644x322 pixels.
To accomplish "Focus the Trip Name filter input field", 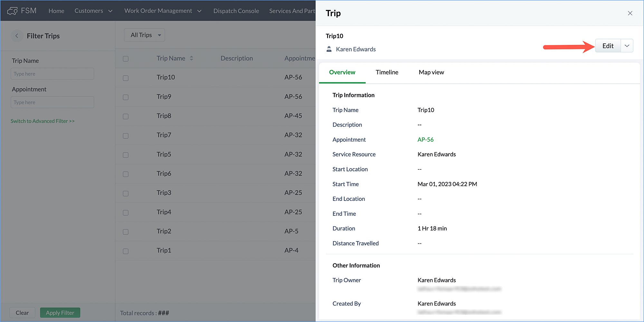I will (x=52, y=74).
